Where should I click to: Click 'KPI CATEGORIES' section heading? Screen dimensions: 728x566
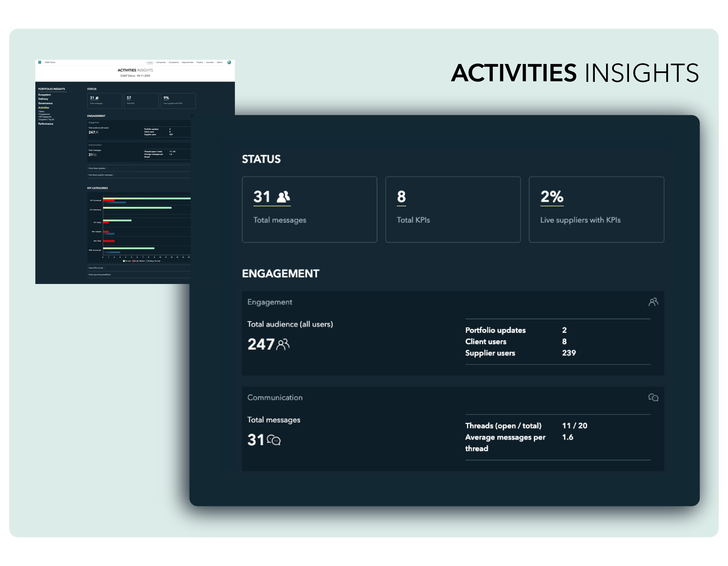point(97,188)
